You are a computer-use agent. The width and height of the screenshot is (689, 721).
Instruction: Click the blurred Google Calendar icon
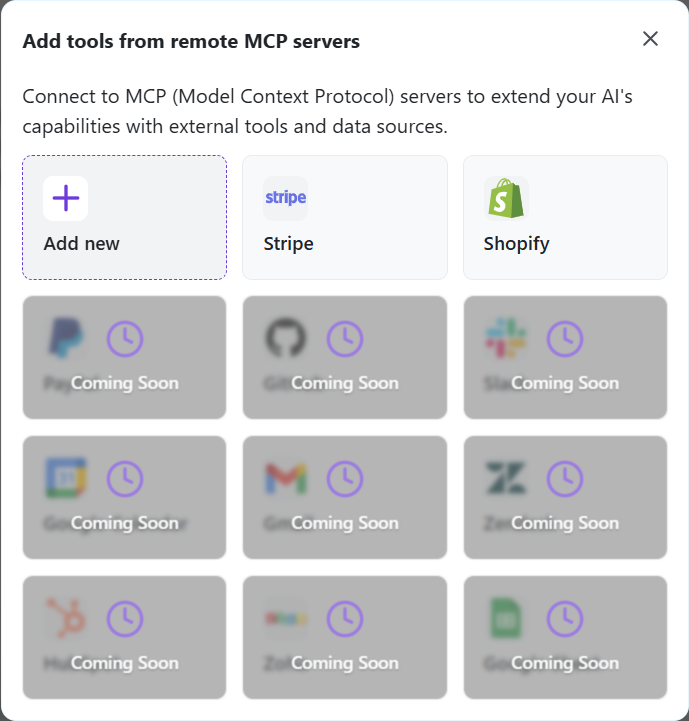click(66, 478)
